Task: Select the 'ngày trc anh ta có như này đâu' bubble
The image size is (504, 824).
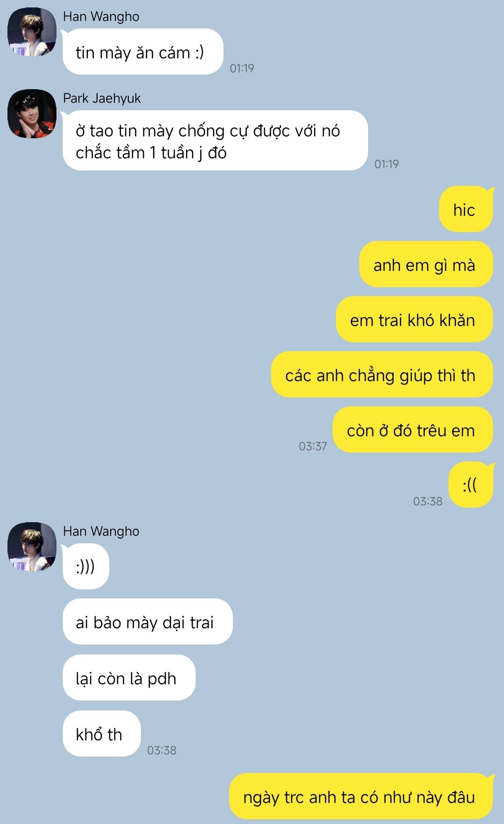Action: pyautogui.click(x=361, y=796)
